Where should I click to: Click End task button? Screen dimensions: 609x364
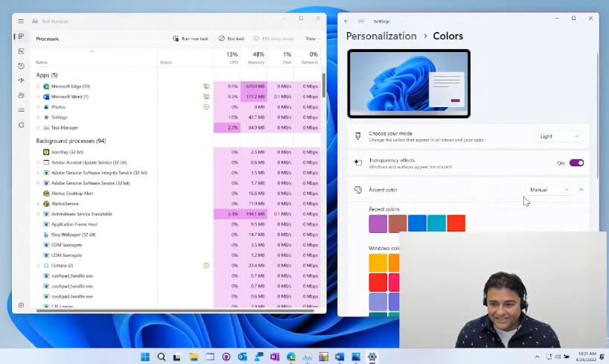(x=232, y=39)
